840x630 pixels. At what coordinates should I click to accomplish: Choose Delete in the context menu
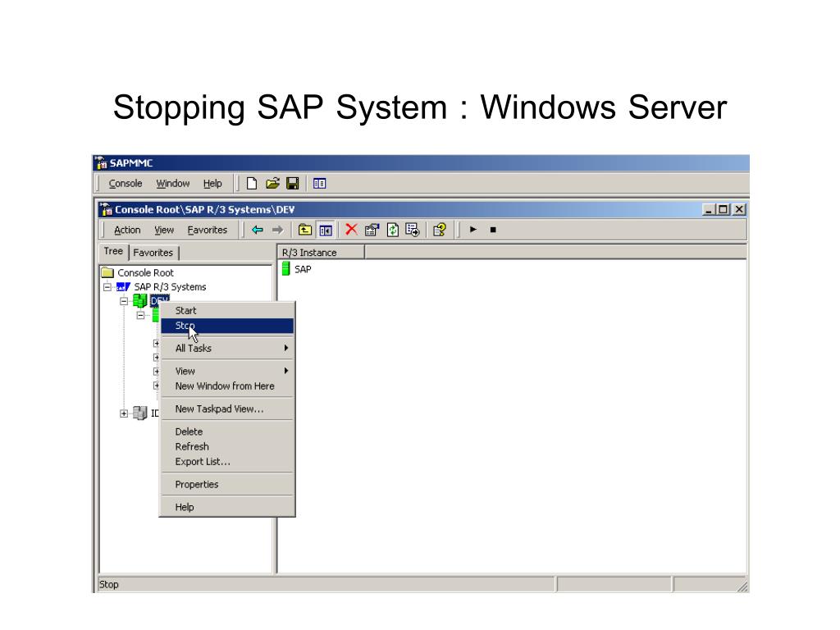pyautogui.click(x=227, y=431)
